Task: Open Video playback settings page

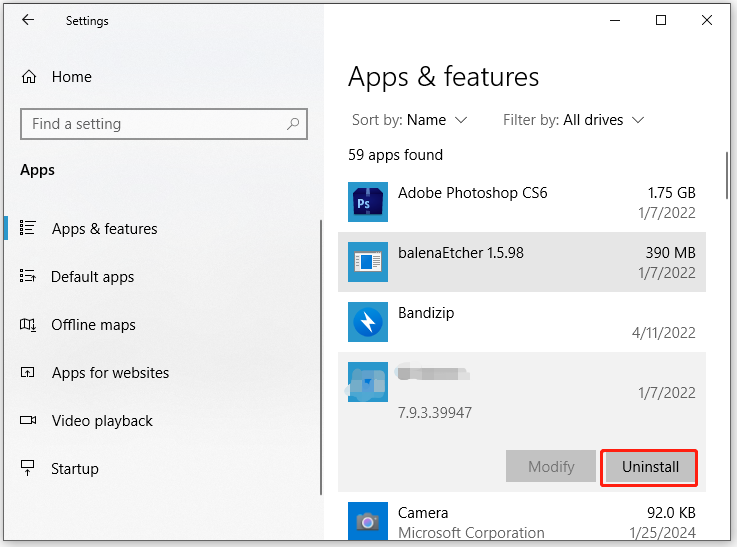Action: [x=102, y=421]
